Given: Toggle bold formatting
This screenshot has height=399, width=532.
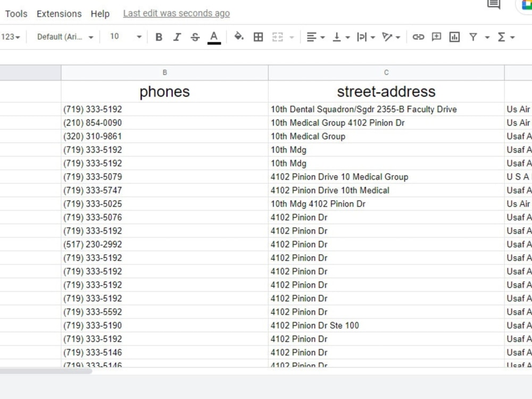Looking at the screenshot, I should pyautogui.click(x=159, y=37).
